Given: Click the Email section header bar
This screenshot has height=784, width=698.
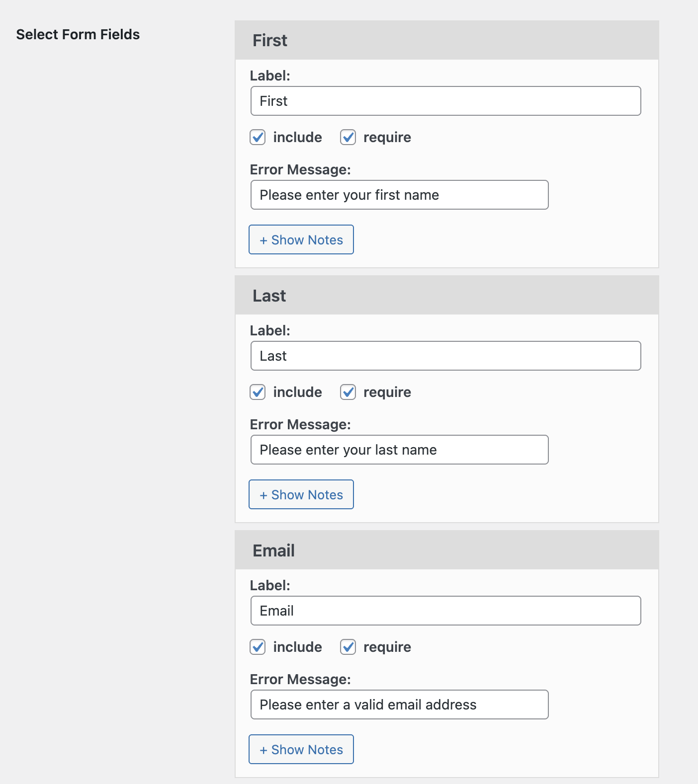Looking at the screenshot, I should click(446, 550).
